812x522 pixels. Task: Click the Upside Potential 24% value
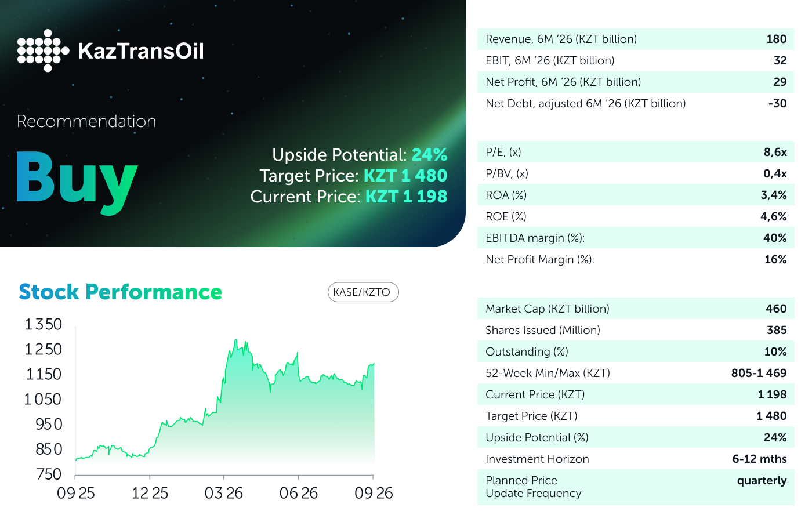pyautogui.click(x=429, y=155)
